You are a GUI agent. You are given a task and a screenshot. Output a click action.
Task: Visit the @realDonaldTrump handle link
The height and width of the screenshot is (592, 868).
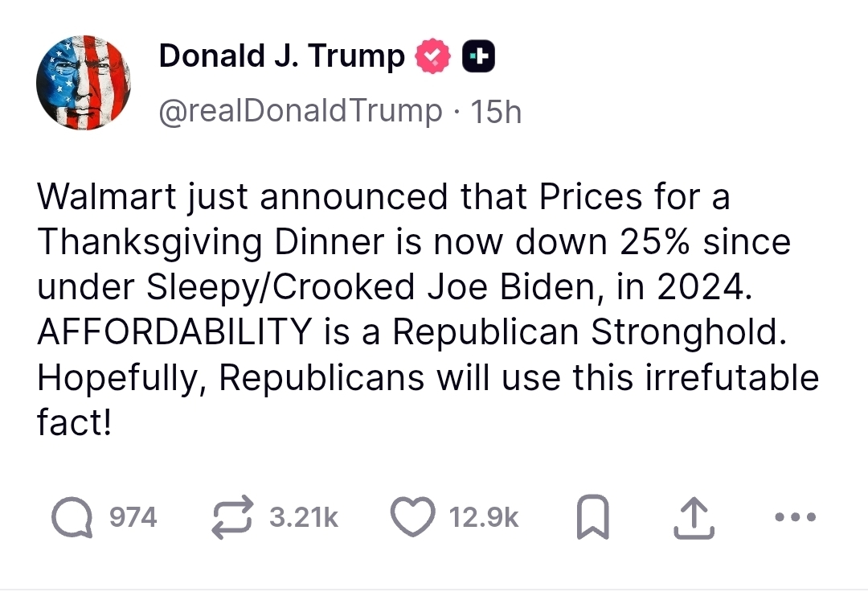(300, 111)
